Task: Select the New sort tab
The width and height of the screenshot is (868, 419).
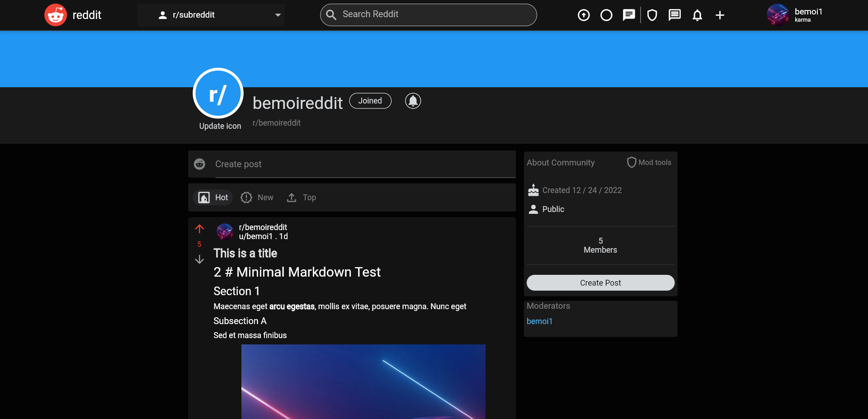Action: click(x=257, y=198)
